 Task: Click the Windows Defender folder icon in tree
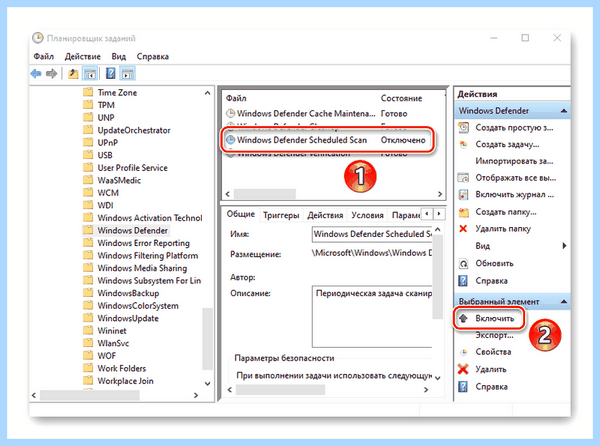[88, 230]
